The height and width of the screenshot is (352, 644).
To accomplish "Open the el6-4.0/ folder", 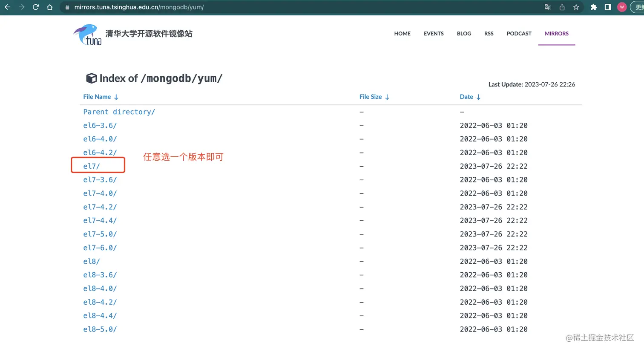I will [100, 139].
